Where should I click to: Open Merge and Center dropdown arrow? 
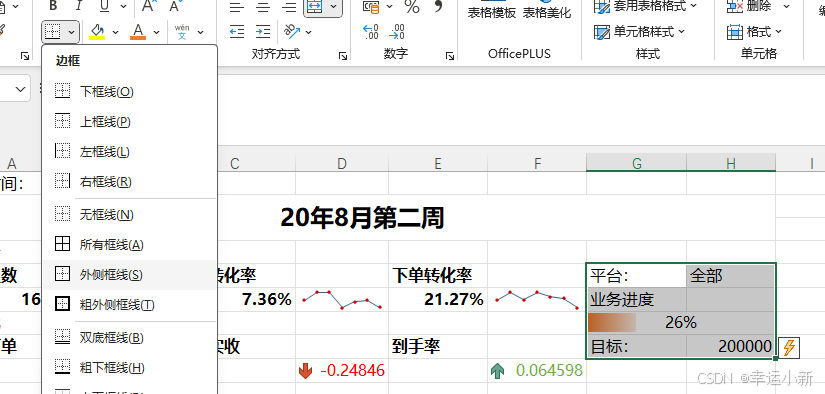[334, 6]
